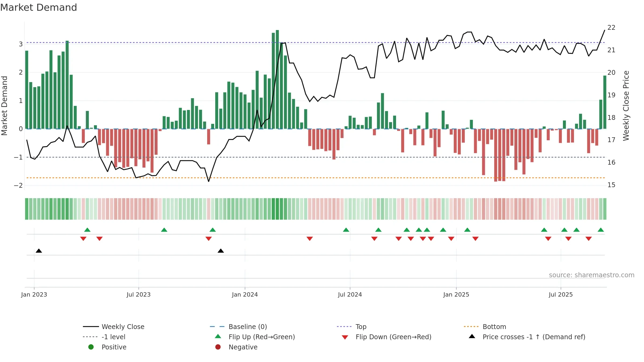This screenshot has width=644, height=362.
Task: Click the Jul 2023 axis label
Action: coord(139,294)
